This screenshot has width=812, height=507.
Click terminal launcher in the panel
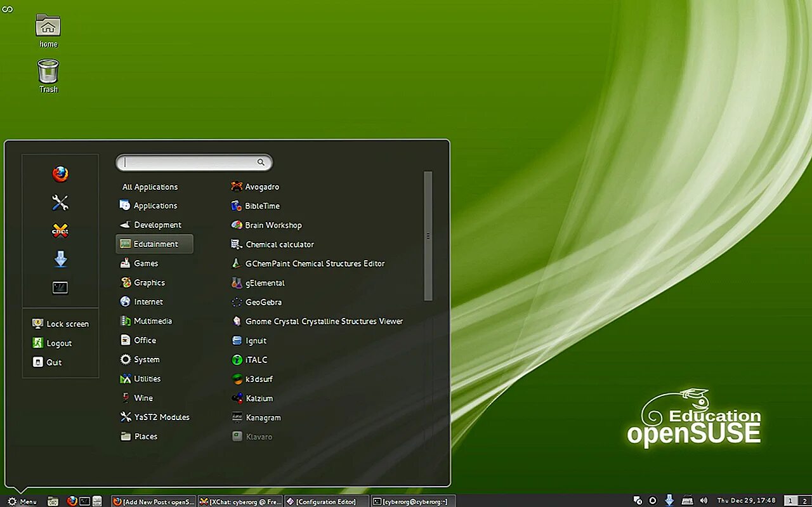pos(84,501)
